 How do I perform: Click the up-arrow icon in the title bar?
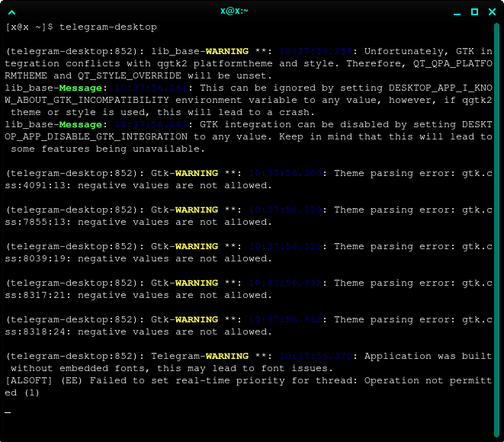click(12, 12)
